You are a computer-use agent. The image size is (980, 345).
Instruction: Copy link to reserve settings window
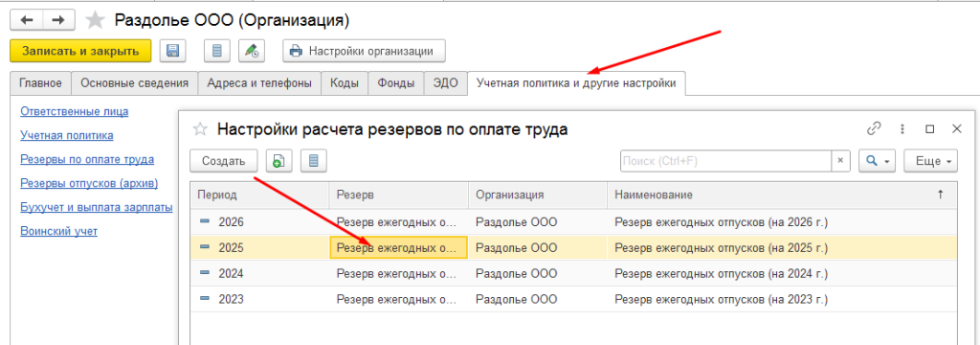873,129
